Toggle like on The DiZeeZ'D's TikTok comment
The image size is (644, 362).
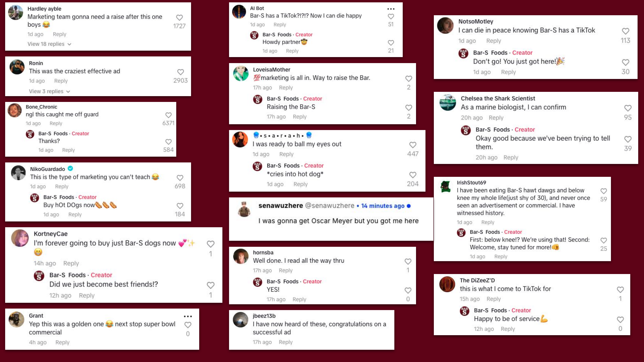point(620,290)
